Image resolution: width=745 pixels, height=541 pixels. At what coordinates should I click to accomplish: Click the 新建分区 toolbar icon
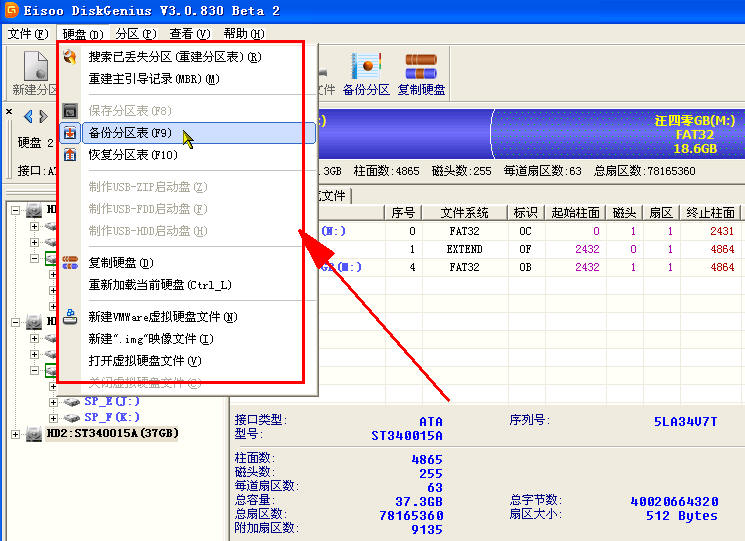tap(36, 66)
